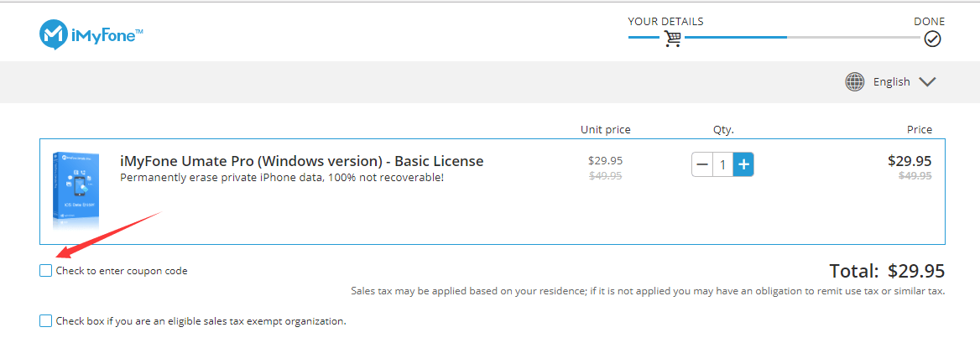Enable the coupon code checkbox
The height and width of the screenshot is (343, 980).
click(45, 271)
